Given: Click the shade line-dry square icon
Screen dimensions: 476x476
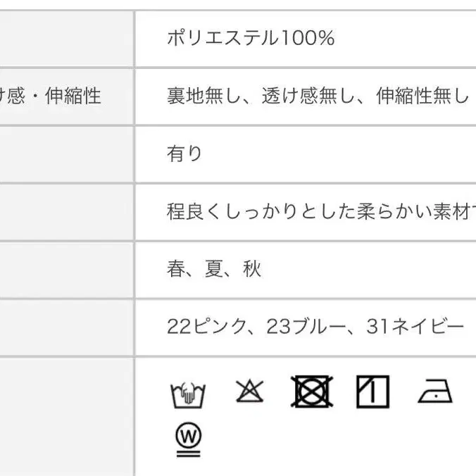Looking at the screenshot, I should (x=372, y=392).
